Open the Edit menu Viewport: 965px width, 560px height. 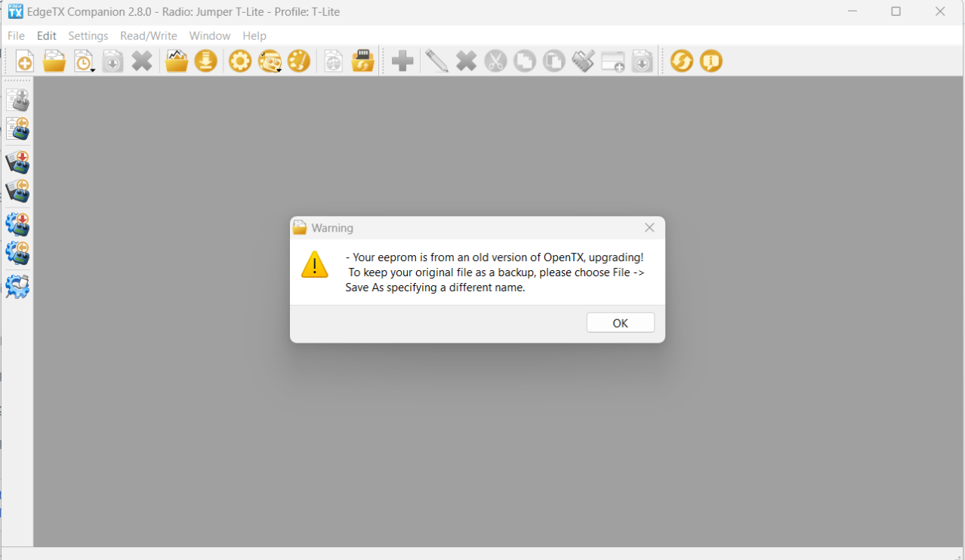47,35
